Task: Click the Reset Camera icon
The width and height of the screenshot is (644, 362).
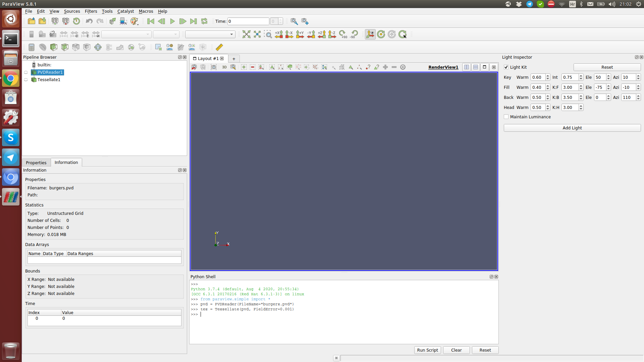Action: point(246,34)
